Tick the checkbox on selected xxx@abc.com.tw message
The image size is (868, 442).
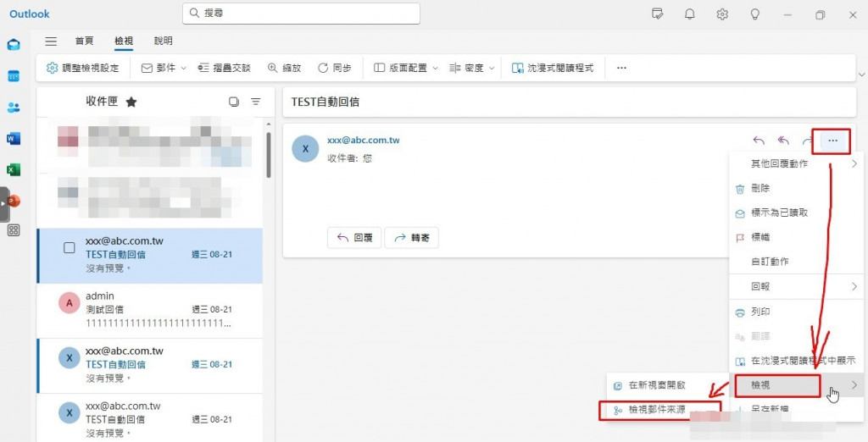click(70, 248)
